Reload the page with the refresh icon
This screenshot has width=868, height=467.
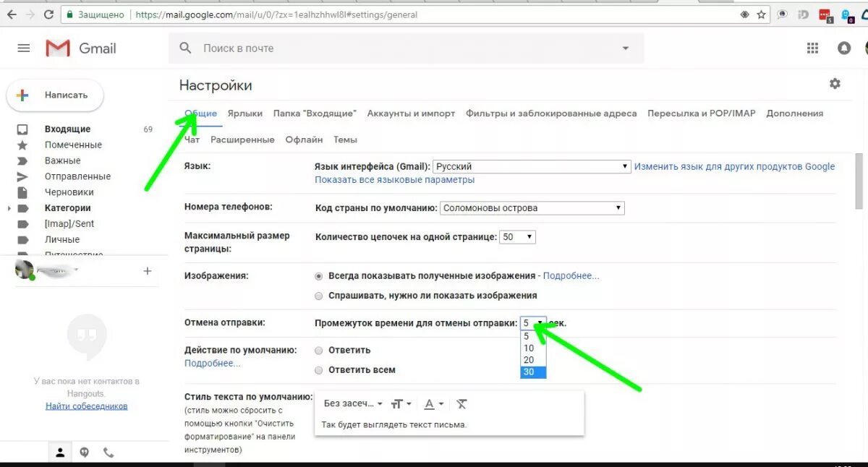48,14
